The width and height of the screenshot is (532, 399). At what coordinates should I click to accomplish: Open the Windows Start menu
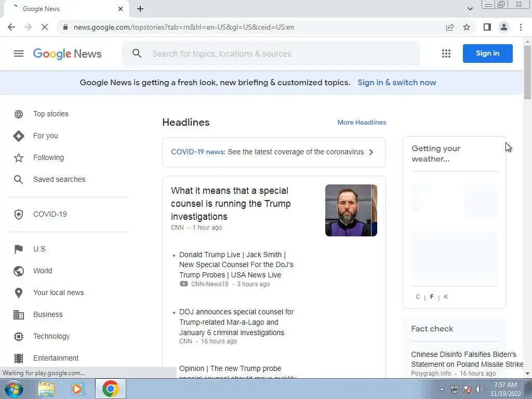(14, 389)
